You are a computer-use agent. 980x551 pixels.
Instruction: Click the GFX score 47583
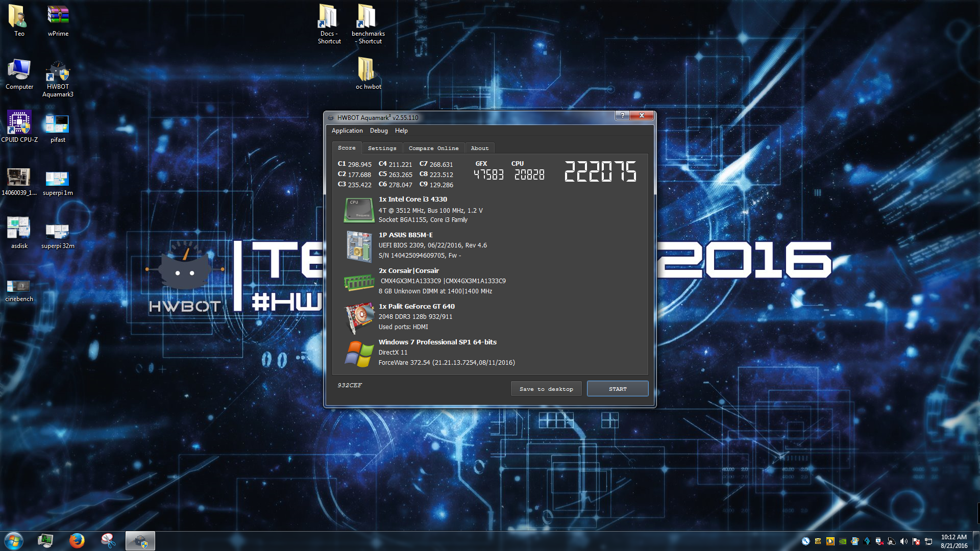pos(488,175)
